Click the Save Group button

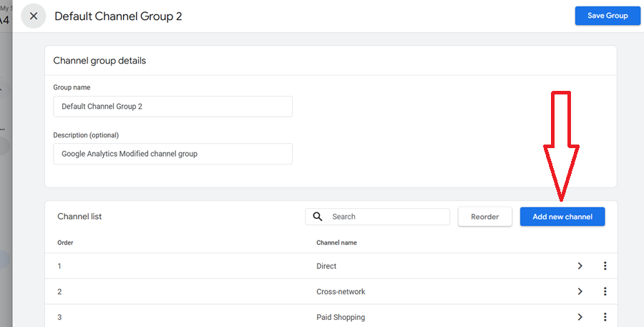point(607,16)
